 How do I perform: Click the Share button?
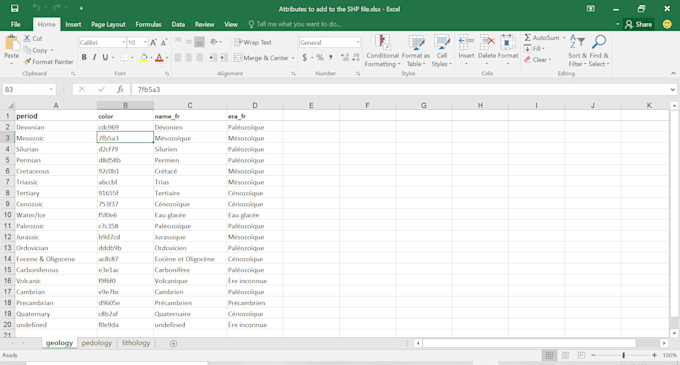pyautogui.click(x=638, y=24)
